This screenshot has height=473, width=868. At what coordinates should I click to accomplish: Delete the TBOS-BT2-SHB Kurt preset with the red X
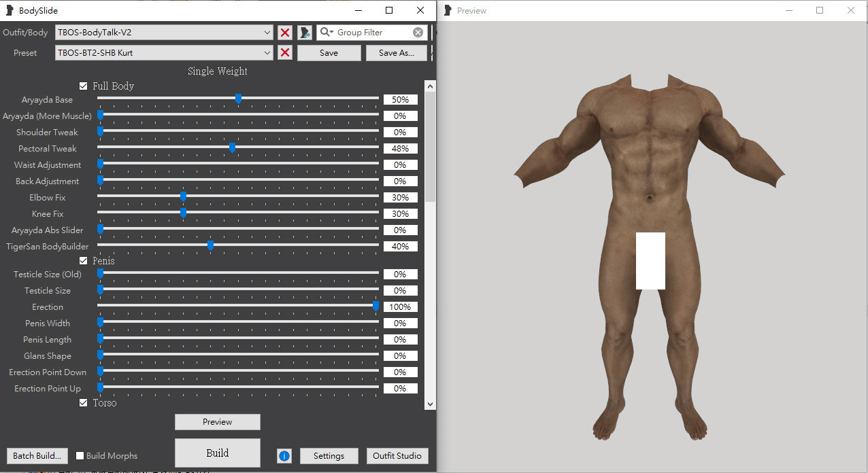tap(285, 52)
